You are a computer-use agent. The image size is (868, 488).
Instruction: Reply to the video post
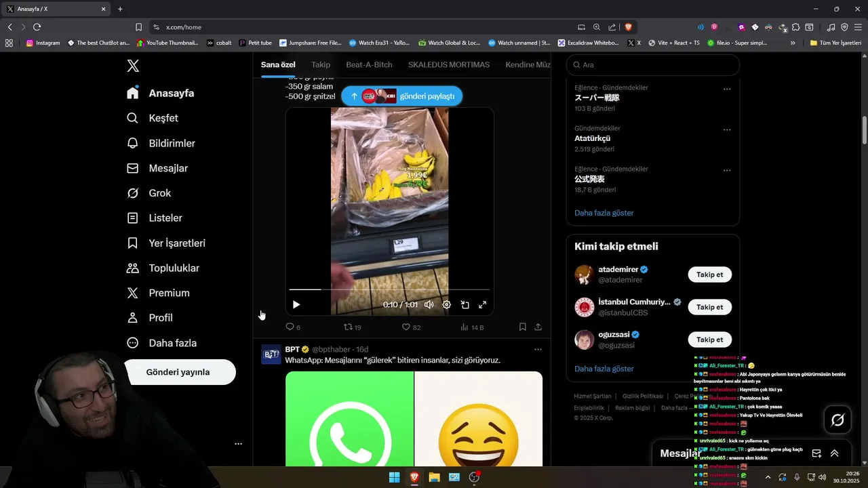click(293, 327)
